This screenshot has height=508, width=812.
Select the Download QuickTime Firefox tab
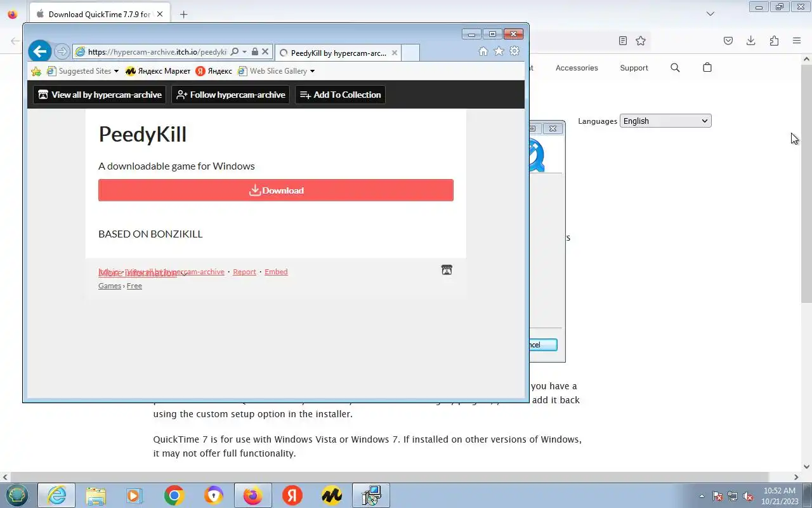click(98, 14)
